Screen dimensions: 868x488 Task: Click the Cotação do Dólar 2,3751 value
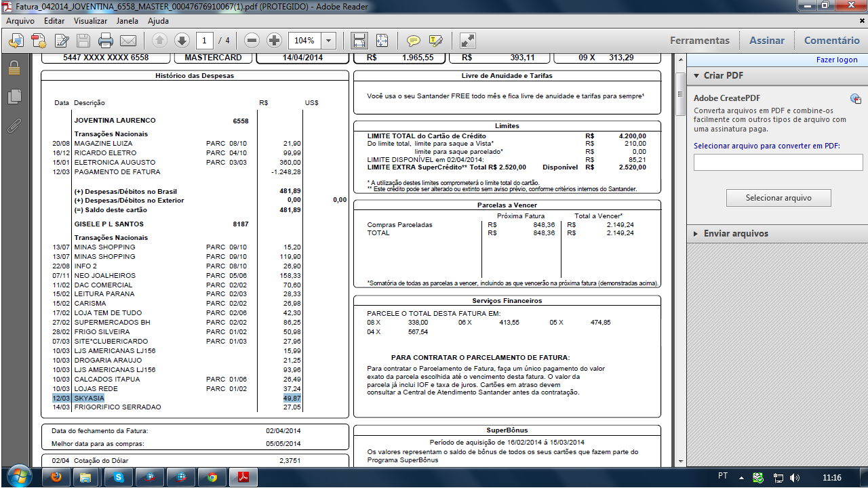[x=290, y=461]
